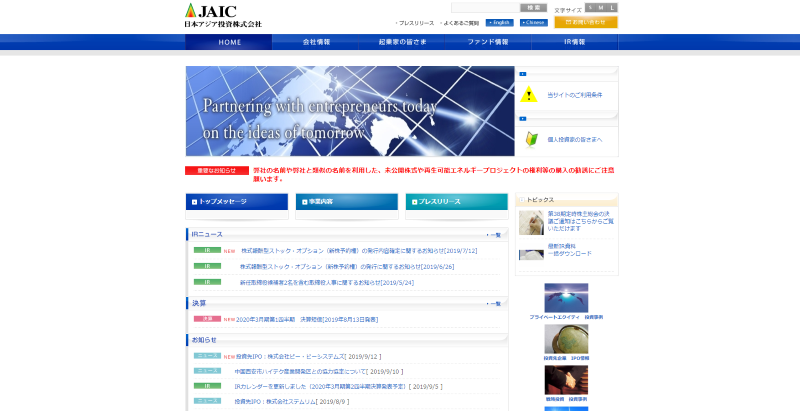The image size is (800, 411).
Task: Open the 第38期定時株主総会 topic link
Action: point(581,221)
